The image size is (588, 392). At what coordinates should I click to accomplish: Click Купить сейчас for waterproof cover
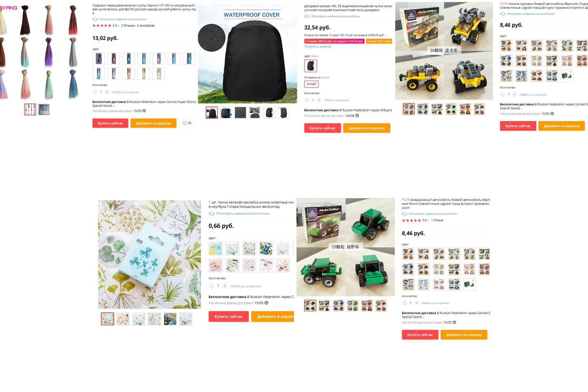(x=322, y=128)
